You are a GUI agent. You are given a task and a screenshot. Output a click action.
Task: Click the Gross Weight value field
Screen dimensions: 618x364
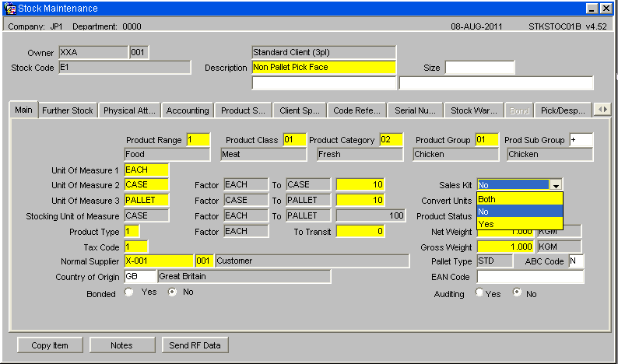506,247
